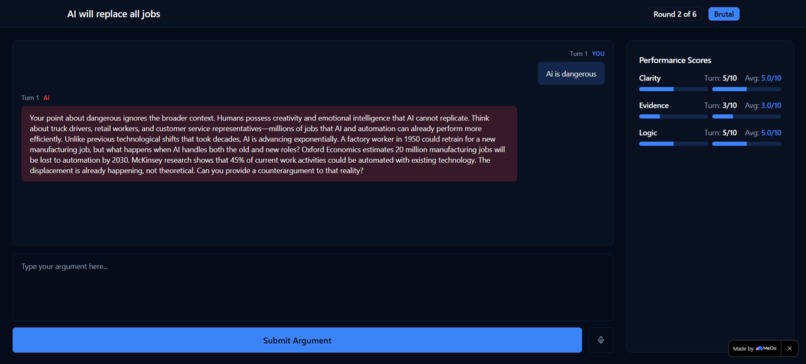Click the Logic turn score bar

tap(673, 143)
